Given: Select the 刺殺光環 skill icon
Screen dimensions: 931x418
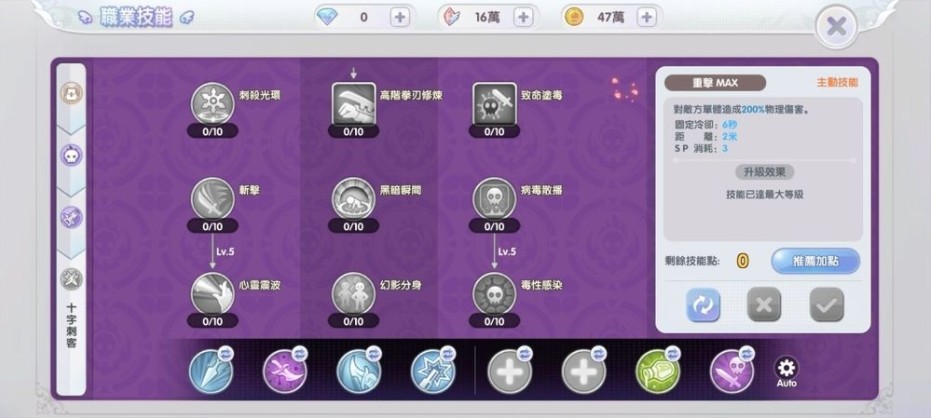Looking at the screenshot, I should (x=213, y=104).
